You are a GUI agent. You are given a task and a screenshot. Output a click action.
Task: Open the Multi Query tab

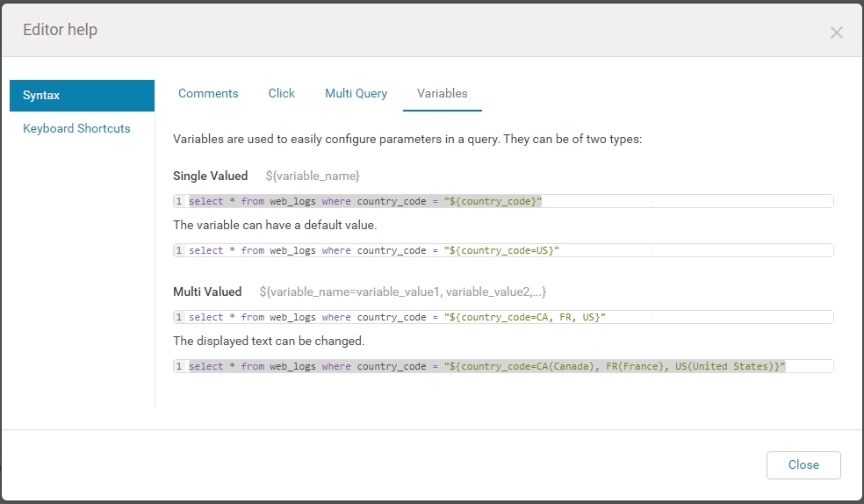click(x=356, y=94)
